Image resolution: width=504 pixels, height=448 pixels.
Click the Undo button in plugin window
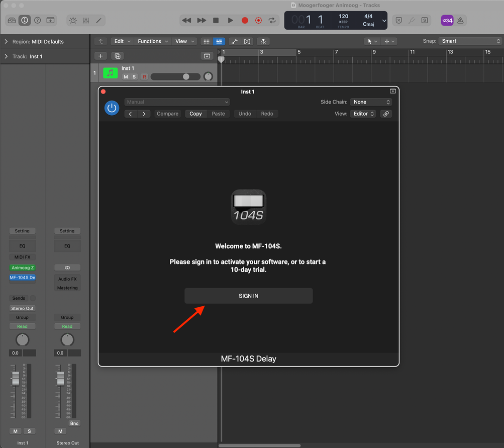click(x=245, y=114)
